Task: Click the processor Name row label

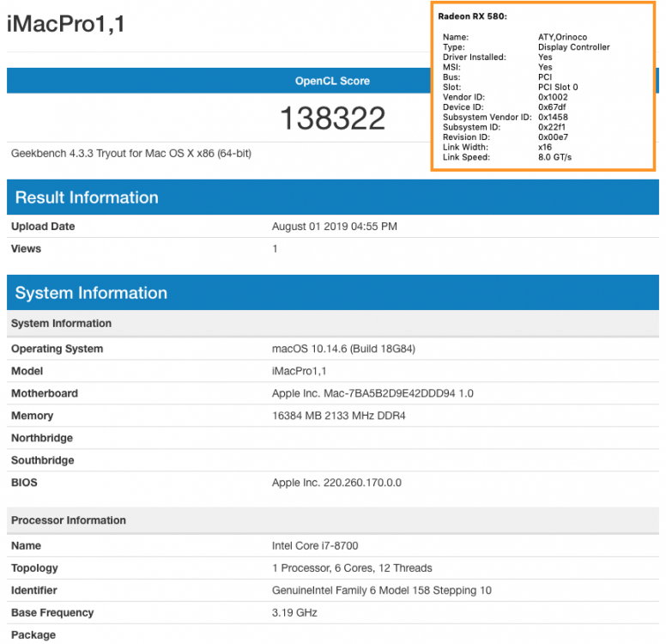Action: click(x=26, y=546)
